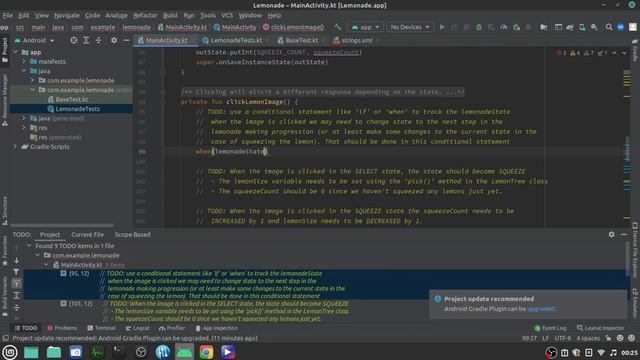Image resolution: width=640 pixels, height=360 pixels.
Task: Click the file manager folder taskbar icon
Action: coord(53,352)
